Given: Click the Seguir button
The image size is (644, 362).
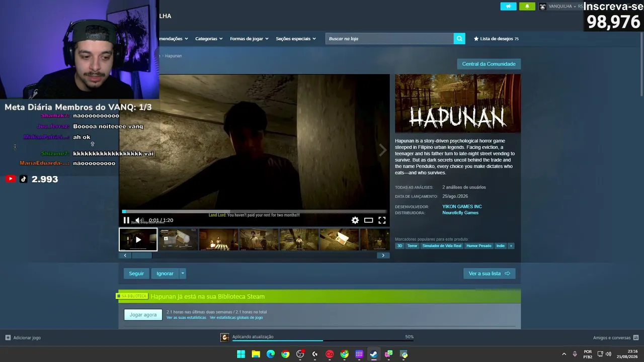Looking at the screenshot, I should 136,274.
